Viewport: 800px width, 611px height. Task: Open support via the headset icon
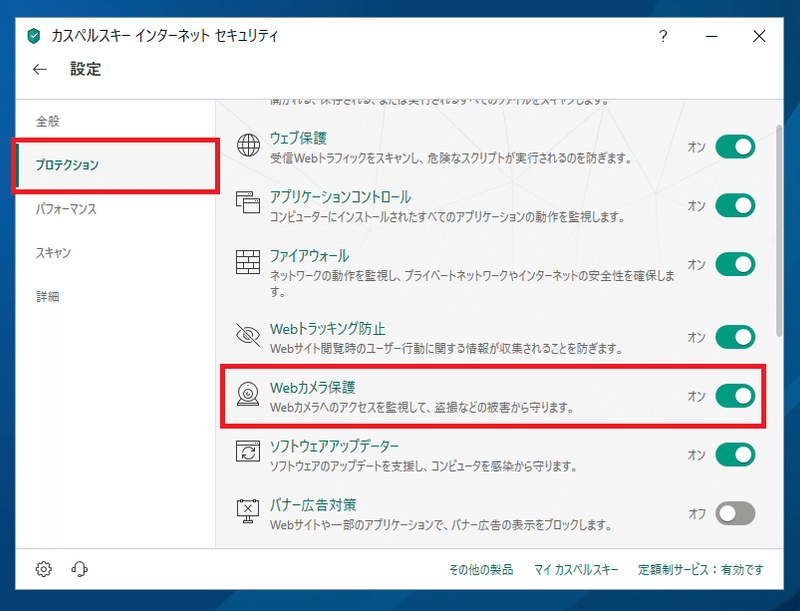[x=80, y=569]
